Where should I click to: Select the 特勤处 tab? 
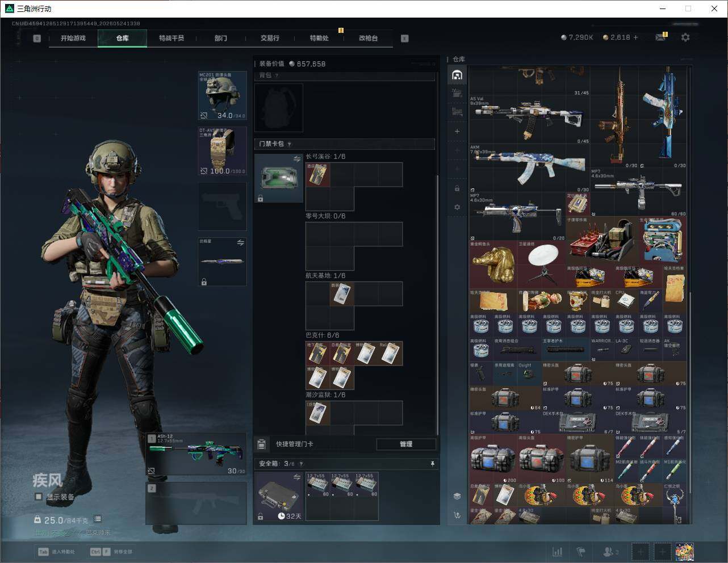pos(319,38)
